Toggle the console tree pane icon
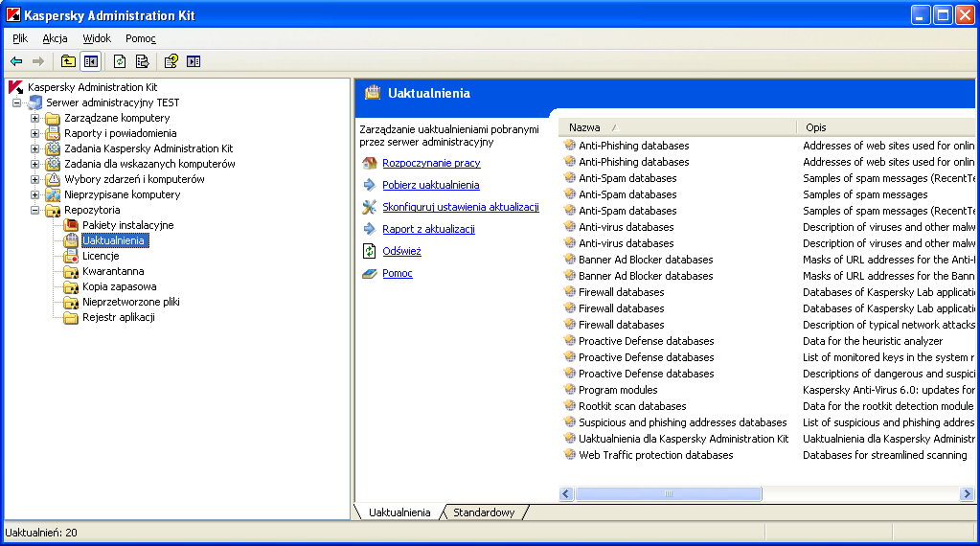This screenshot has height=546, width=980. [x=91, y=61]
